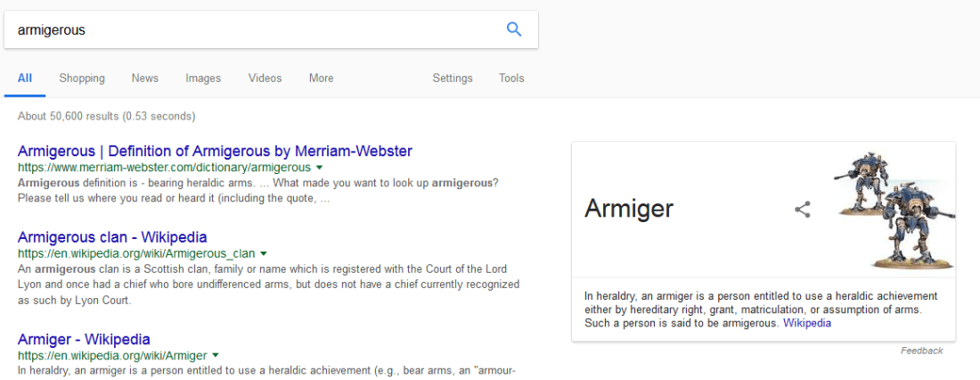The height and width of the screenshot is (380, 980).
Task: Click into the search box containing armigerous
Action: [x=249, y=29]
